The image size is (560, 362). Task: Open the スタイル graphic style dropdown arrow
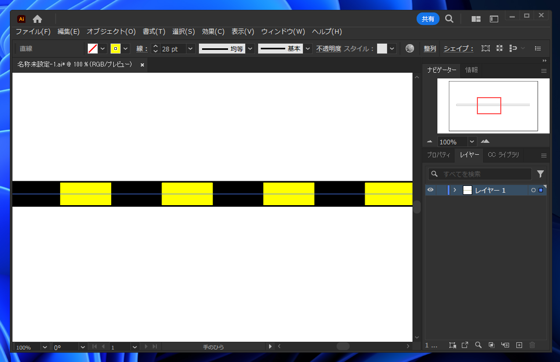[x=392, y=49]
